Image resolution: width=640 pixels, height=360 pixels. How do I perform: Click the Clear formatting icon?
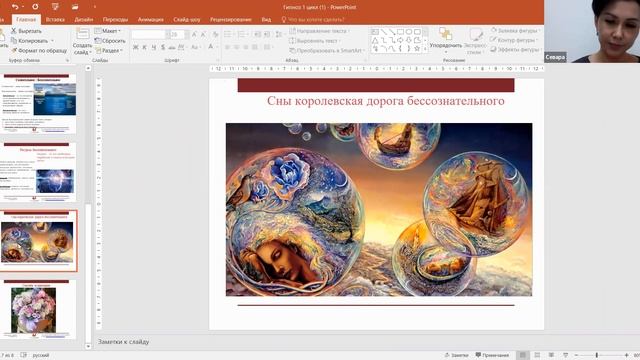coord(216,35)
